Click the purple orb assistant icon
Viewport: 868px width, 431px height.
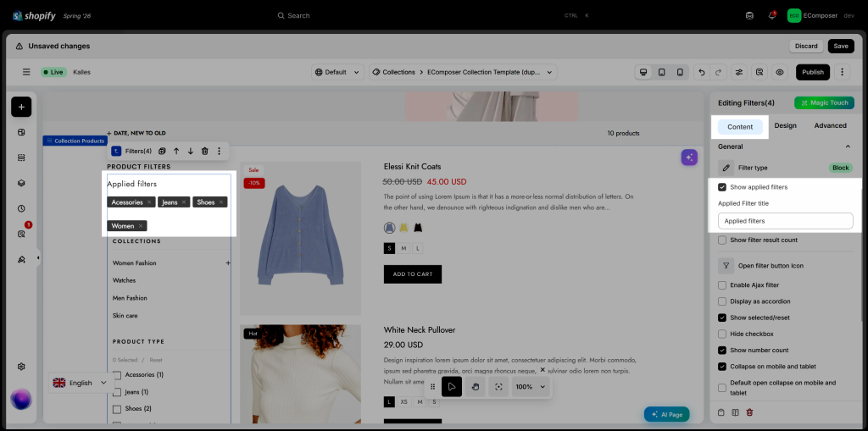(x=21, y=399)
